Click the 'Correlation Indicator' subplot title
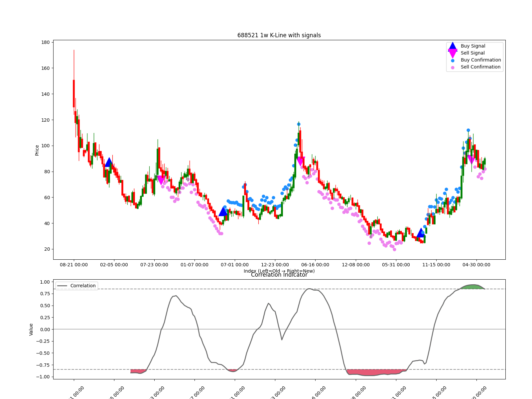The width and height of the screenshot is (532, 399). [x=279, y=275]
